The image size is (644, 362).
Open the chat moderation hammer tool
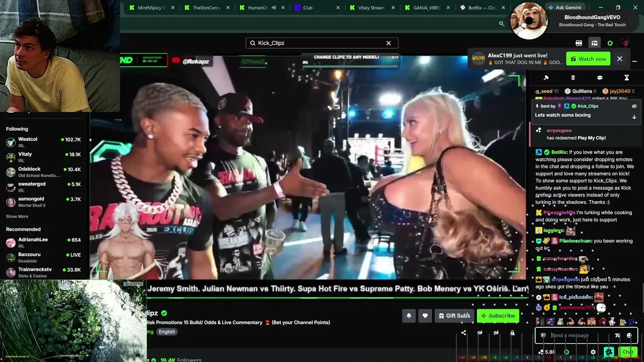(546, 78)
